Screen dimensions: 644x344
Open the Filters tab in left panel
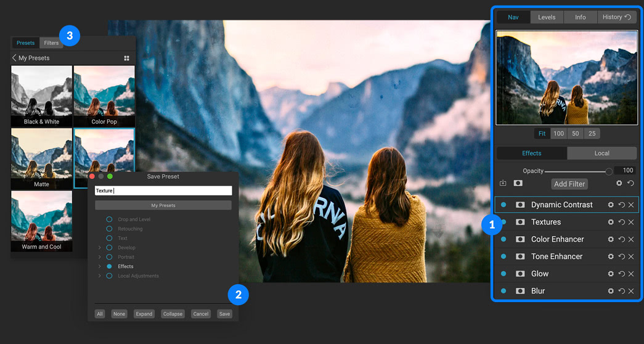point(51,43)
